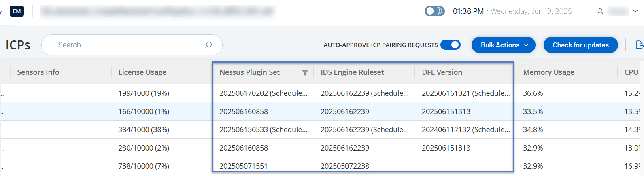Click the search magnifier icon
The image size is (644, 176).
coord(208,45)
